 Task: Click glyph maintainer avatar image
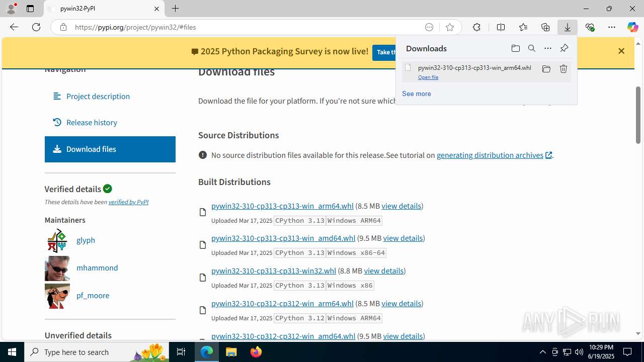pyautogui.click(x=57, y=240)
